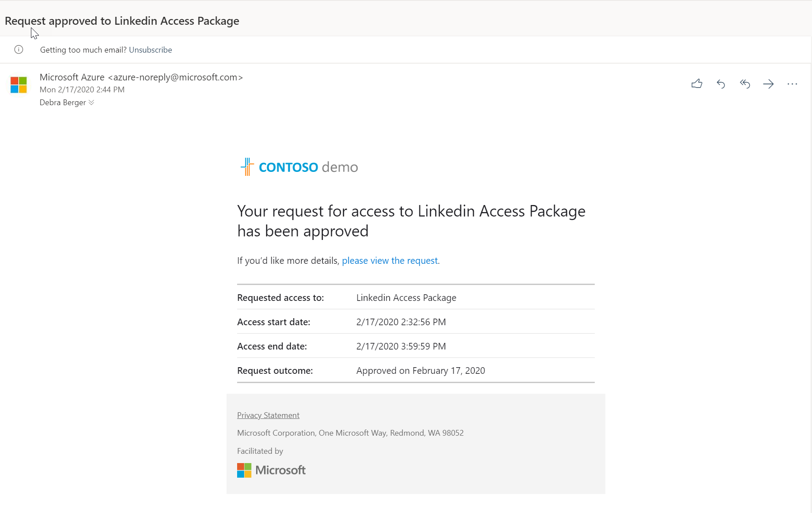Click the access start date value 2:32:56 PM

pyautogui.click(x=401, y=322)
